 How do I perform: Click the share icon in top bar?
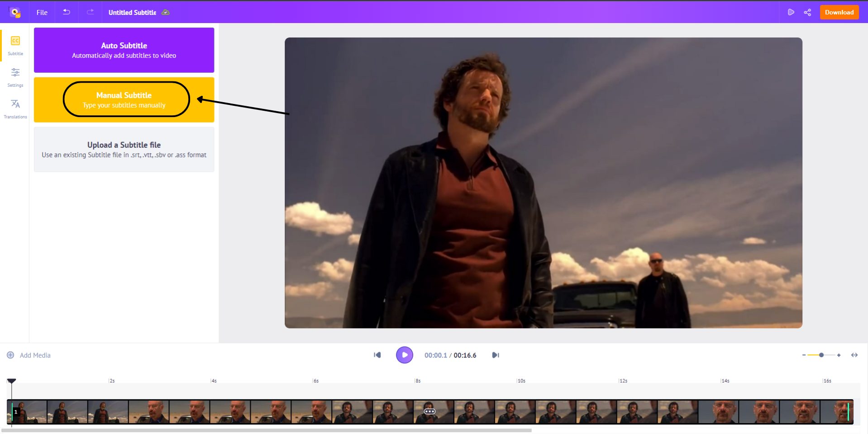coord(807,12)
